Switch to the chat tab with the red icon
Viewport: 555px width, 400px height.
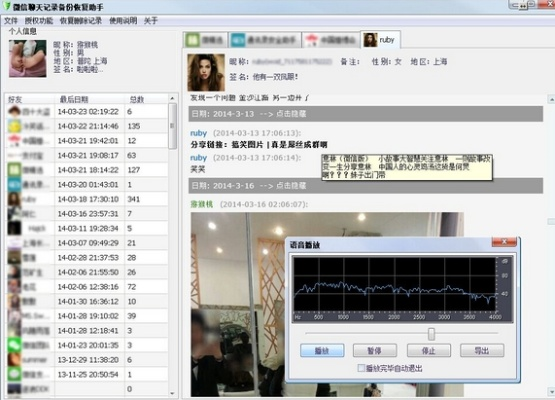click(331, 40)
